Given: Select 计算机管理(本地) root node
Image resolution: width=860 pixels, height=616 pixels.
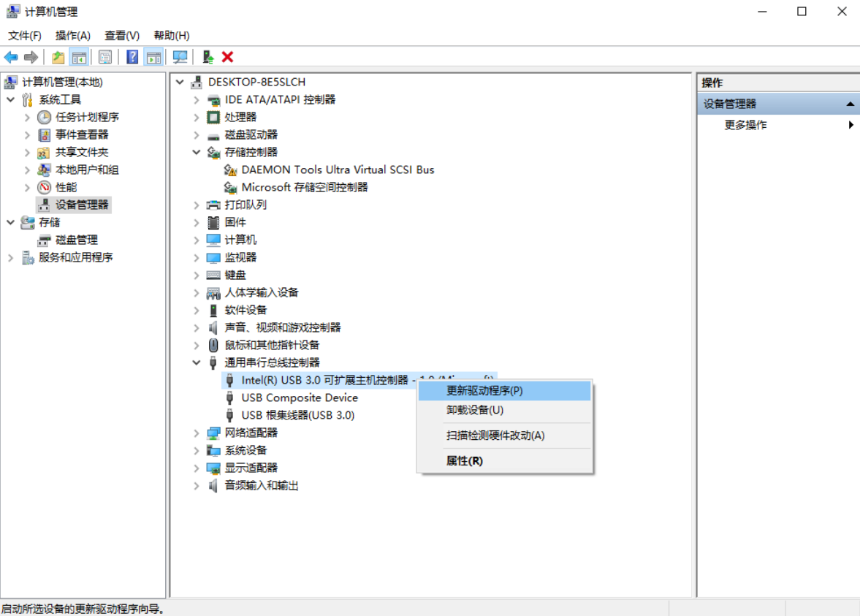Looking at the screenshot, I should click(62, 82).
